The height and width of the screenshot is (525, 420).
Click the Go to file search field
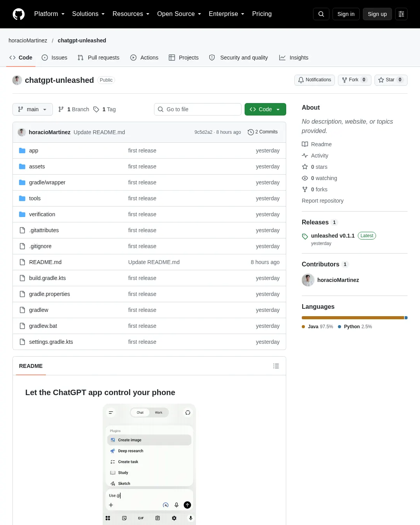198,109
